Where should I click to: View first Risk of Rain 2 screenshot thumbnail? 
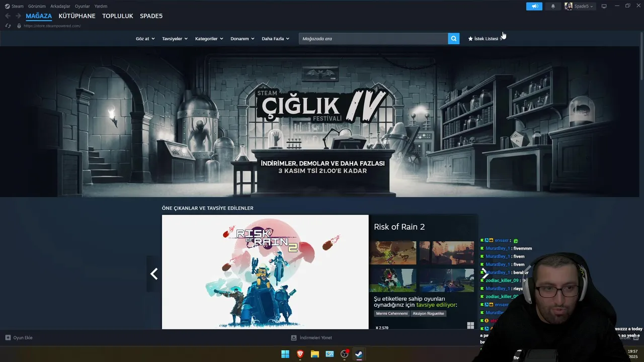[x=393, y=253]
